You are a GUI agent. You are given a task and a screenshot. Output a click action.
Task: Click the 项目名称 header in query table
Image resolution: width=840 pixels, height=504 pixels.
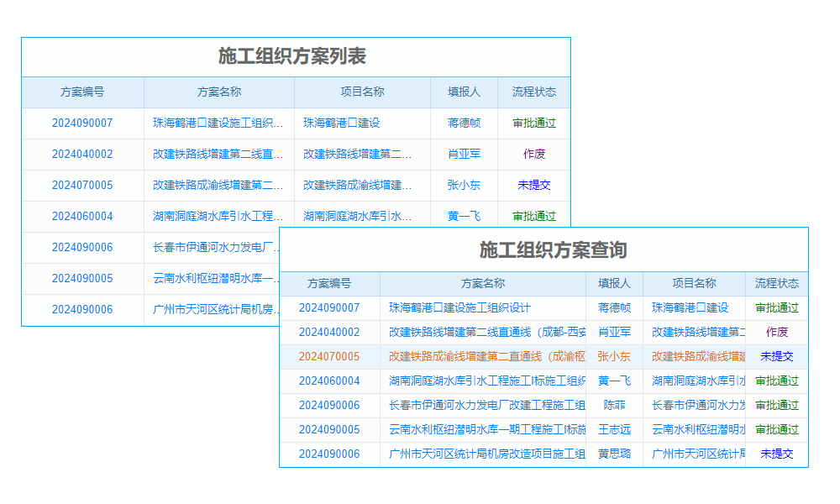[x=694, y=284]
